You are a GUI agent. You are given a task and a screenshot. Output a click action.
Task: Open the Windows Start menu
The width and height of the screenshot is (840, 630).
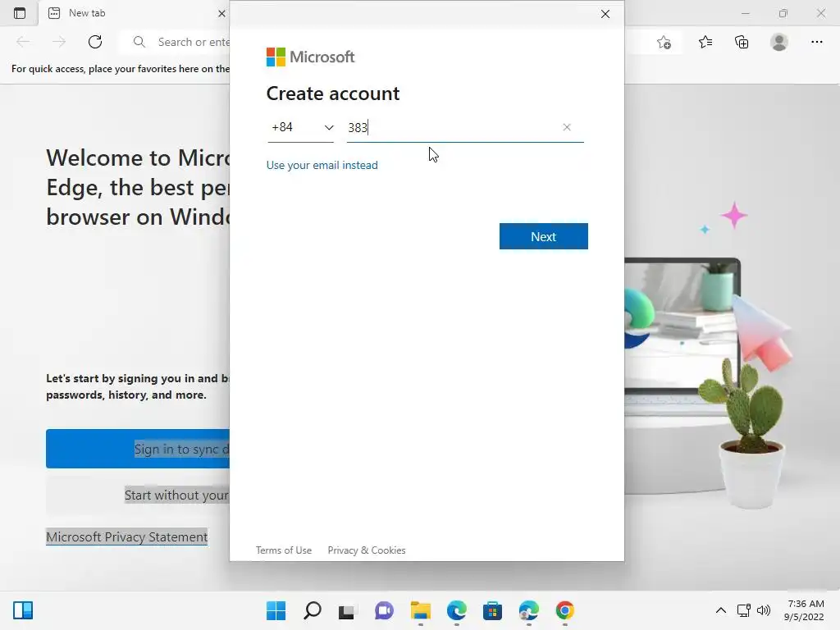(276, 610)
